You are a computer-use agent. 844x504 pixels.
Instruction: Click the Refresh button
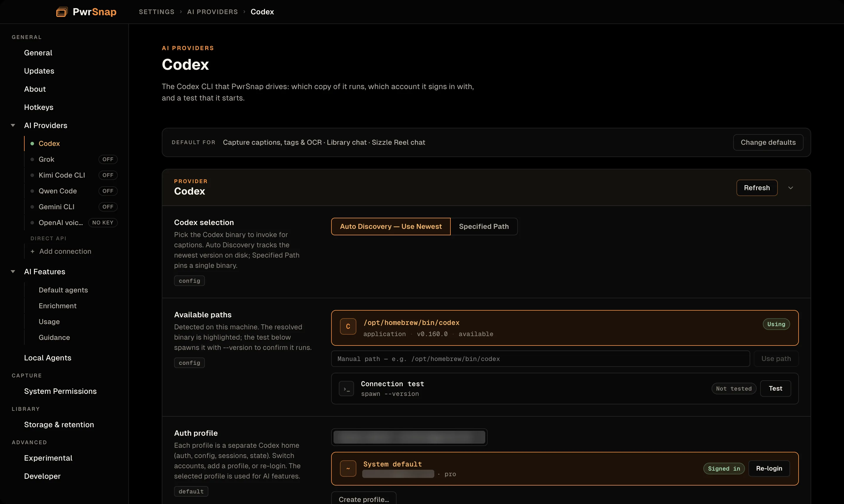click(x=757, y=188)
